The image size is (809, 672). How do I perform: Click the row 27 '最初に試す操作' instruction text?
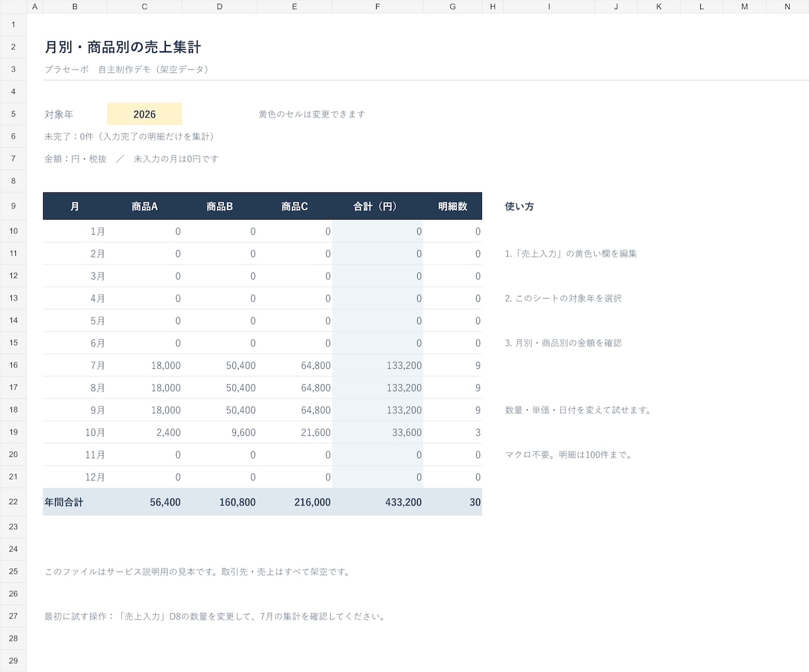click(215, 616)
